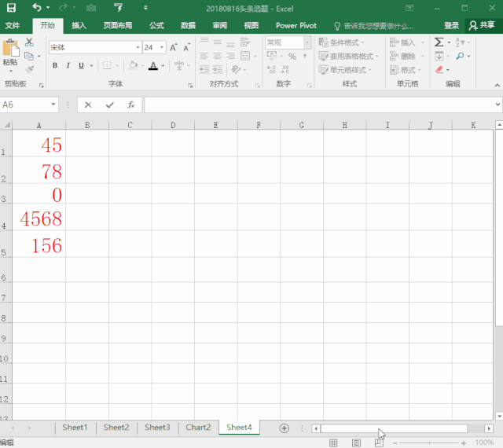Open the fill color dropdown arrow

tap(142, 66)
